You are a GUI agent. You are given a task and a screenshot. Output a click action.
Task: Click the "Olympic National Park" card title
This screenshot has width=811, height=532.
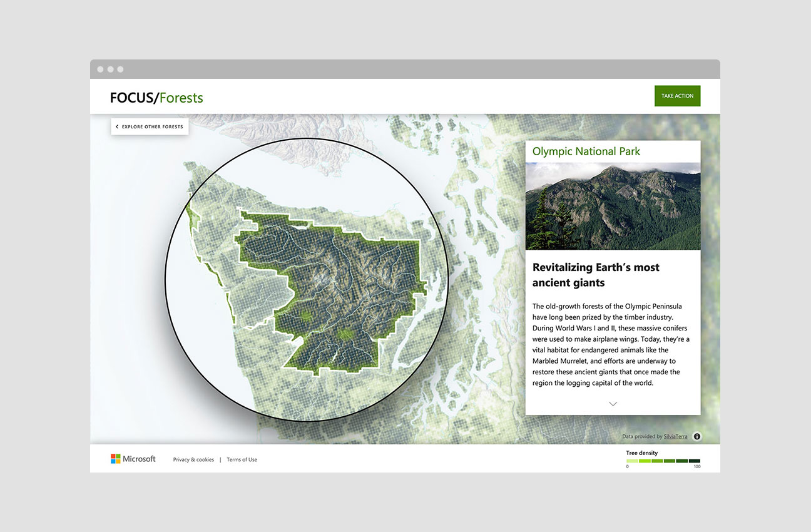click(x=586, y=151)
